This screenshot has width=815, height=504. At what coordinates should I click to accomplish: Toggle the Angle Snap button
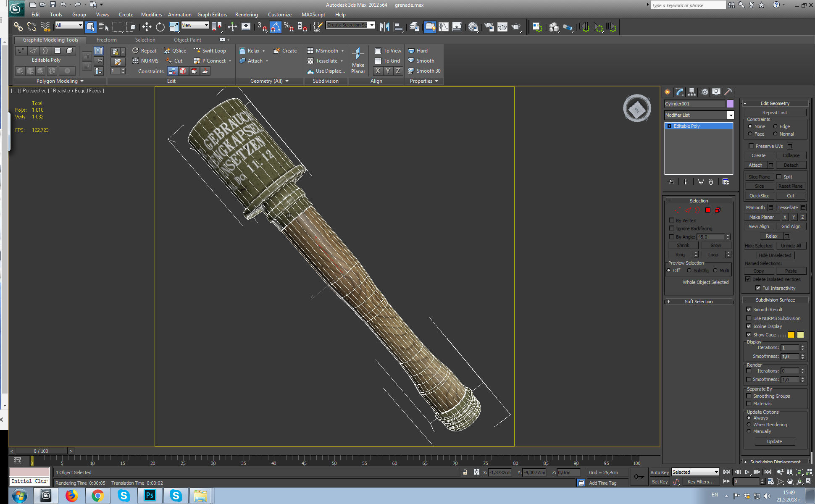coord(275,27)
